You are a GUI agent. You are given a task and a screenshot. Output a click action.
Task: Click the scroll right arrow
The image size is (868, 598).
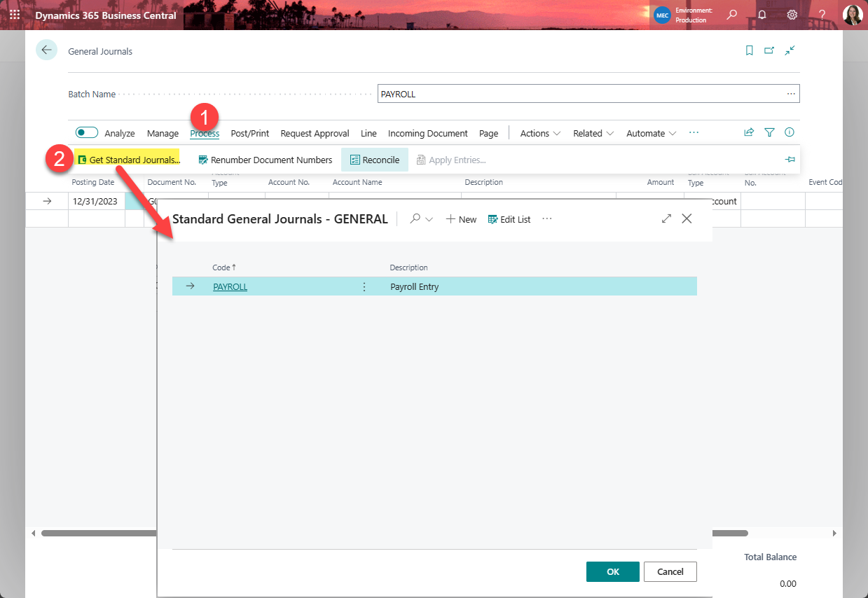(x=834, y=533)
